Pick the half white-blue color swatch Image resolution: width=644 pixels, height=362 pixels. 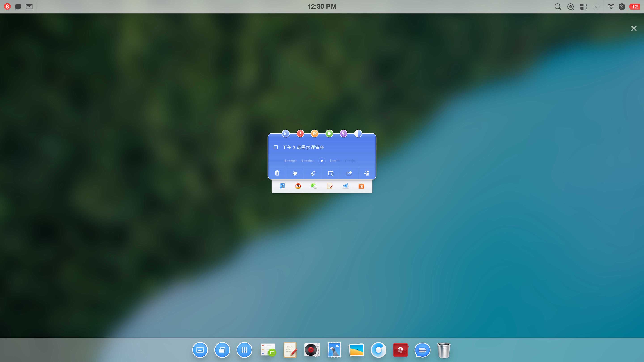(358, 133)
